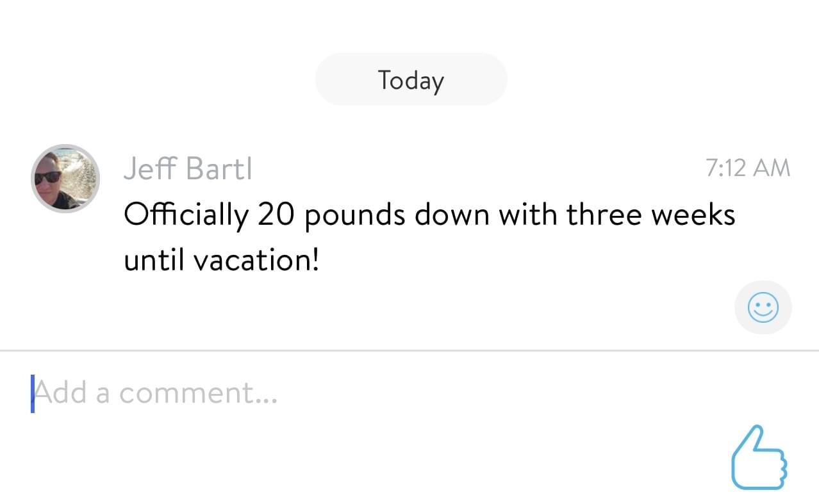Viewport: 819px width, 504px height.
Task: Click the word "weeks" in the message
Action: click(x=693, y=215)
